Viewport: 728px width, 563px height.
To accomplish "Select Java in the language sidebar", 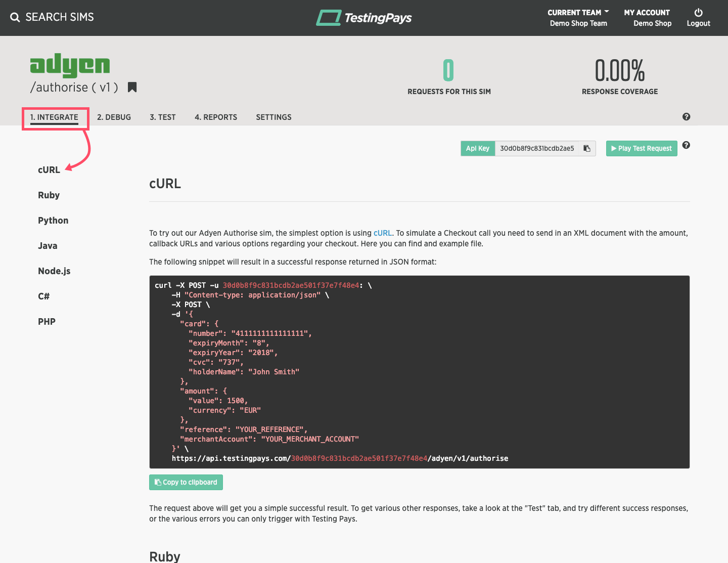I will [48, 246].
